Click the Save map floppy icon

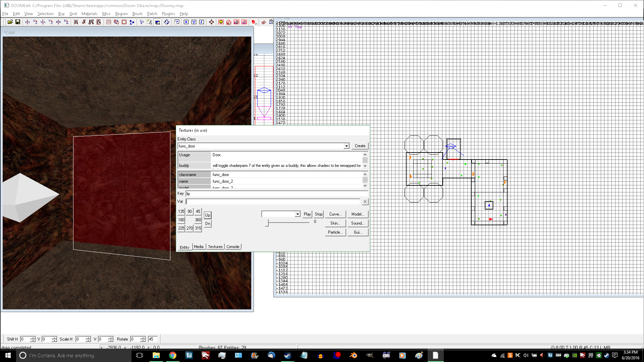click(x=18, y=22)
